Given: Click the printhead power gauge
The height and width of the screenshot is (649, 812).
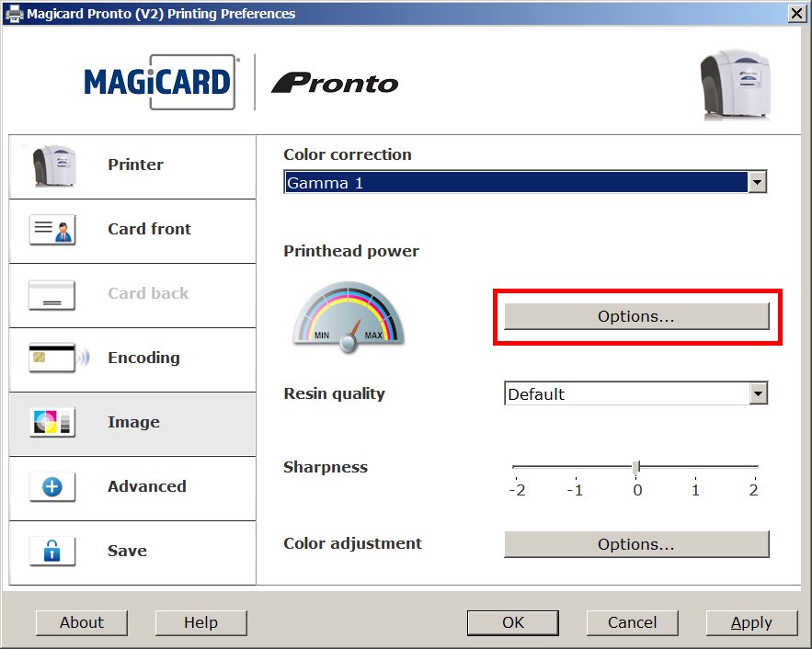Looking at the screenshot, I should tap(348, 317).
